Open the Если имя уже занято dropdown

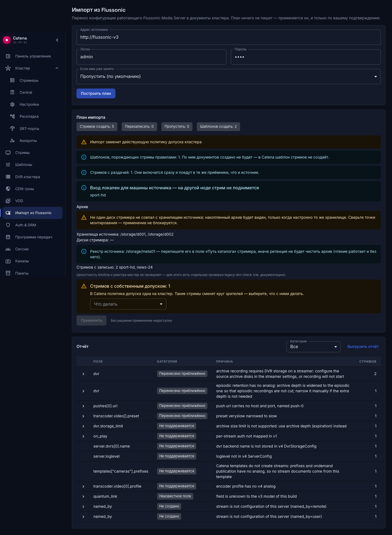click(229, 77)
